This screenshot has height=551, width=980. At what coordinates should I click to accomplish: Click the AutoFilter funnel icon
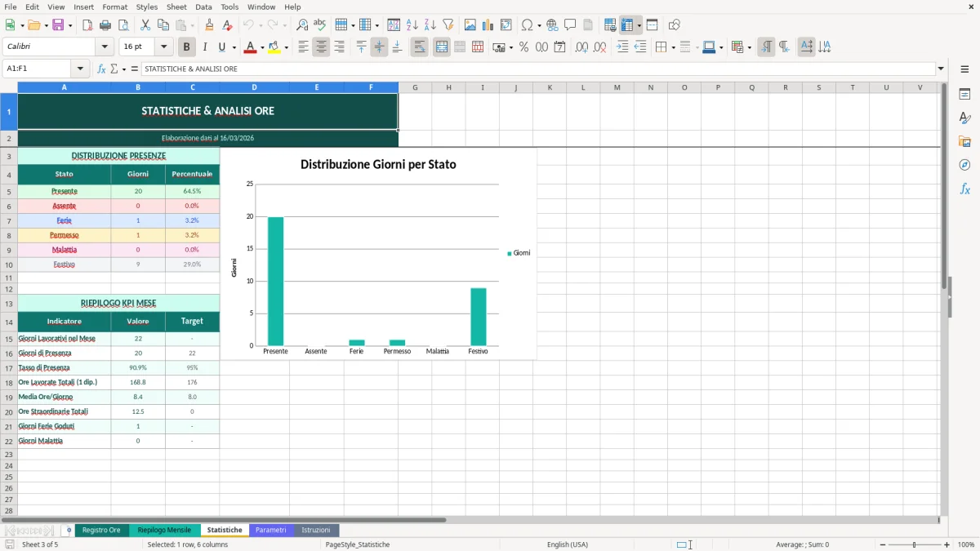448,25
